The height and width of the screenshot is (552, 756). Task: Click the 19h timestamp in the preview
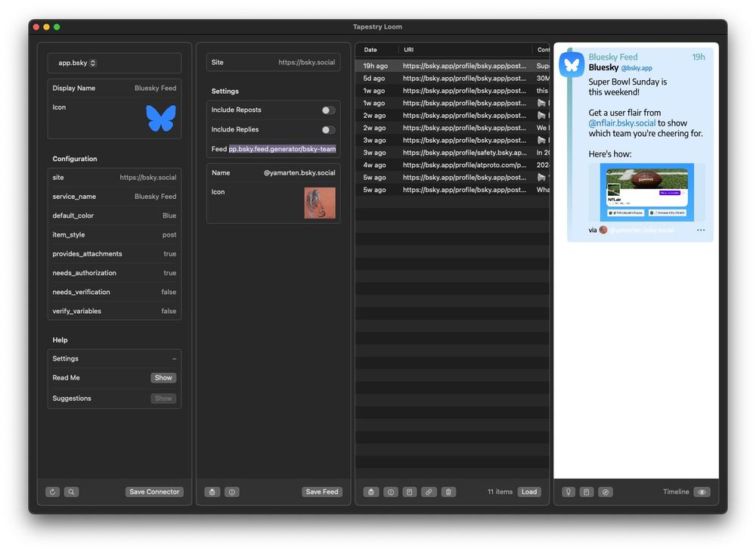click(x=698, y=57)
